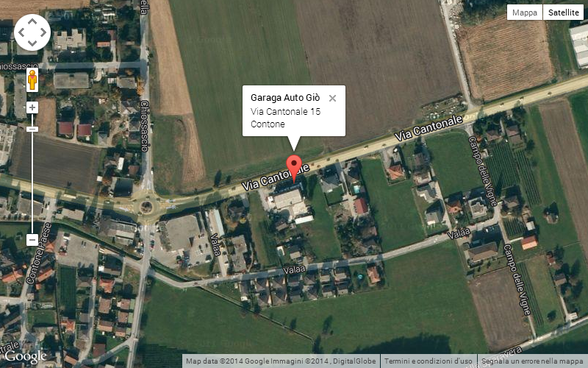588x368 pixels.
Task: Click the Garaga Auto Giò title text
Action: pos(285,98)
